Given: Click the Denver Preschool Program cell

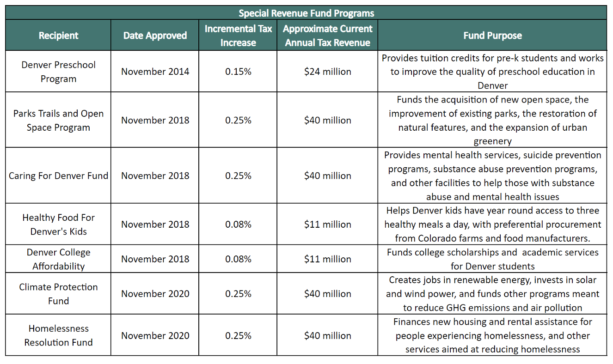Looking at the screenshot, I should pyautogui.click(x=58, y=72).
